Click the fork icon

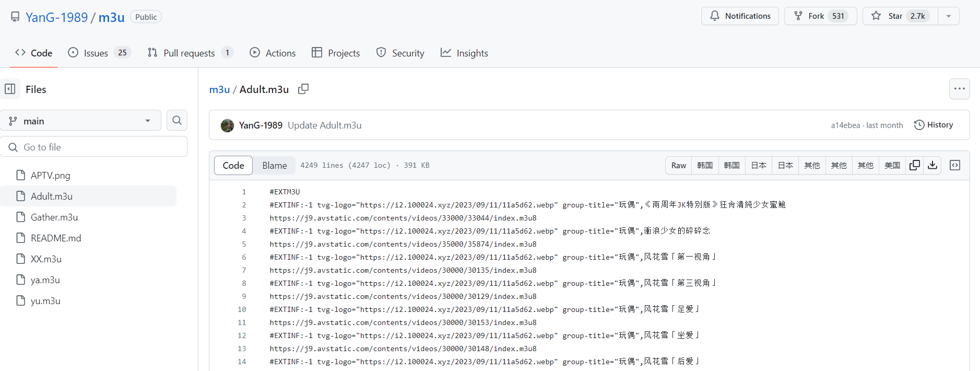click(798, 16)
